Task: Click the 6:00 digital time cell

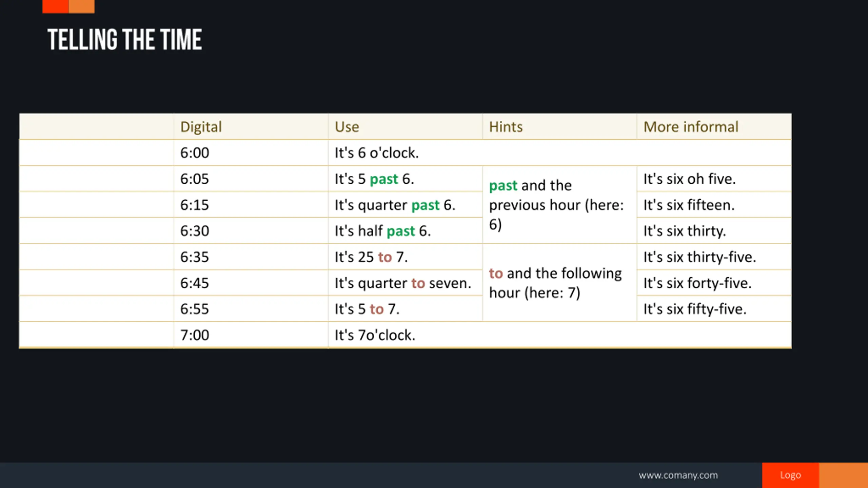Action: tap(251, 152)
